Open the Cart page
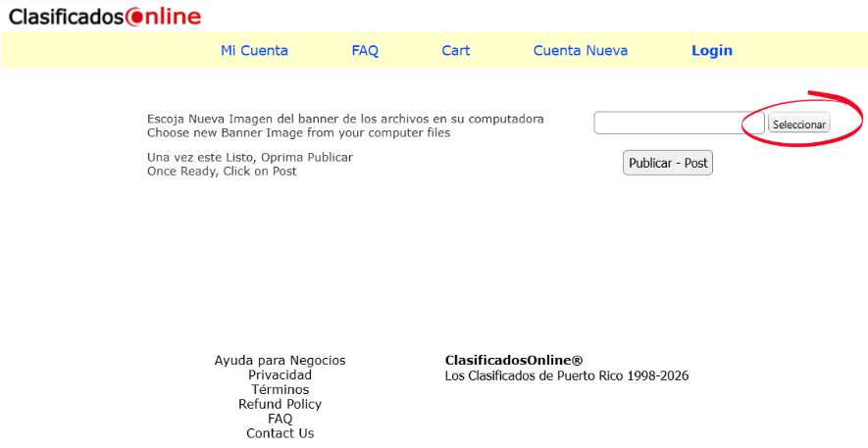Viewport: 868px width, 448px height. (456, 50)
